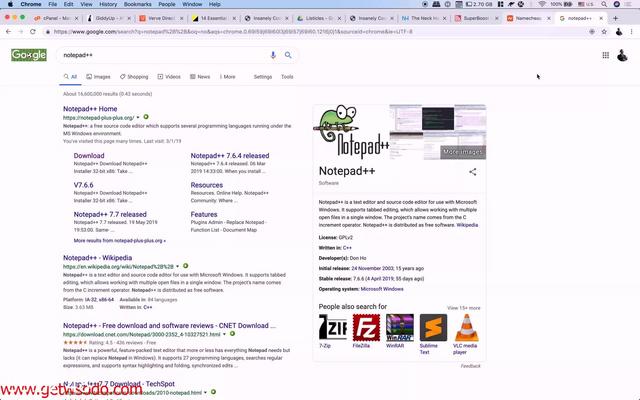Expand options arrow beside notepad-plus-plus.org URL
Viewport: 640px width, 400px height.
(138, 118)
